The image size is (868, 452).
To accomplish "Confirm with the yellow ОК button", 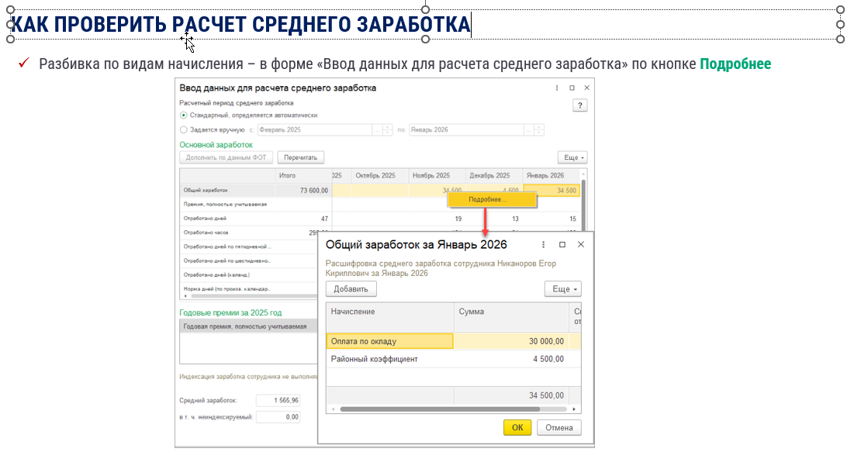I will point(517,428).
